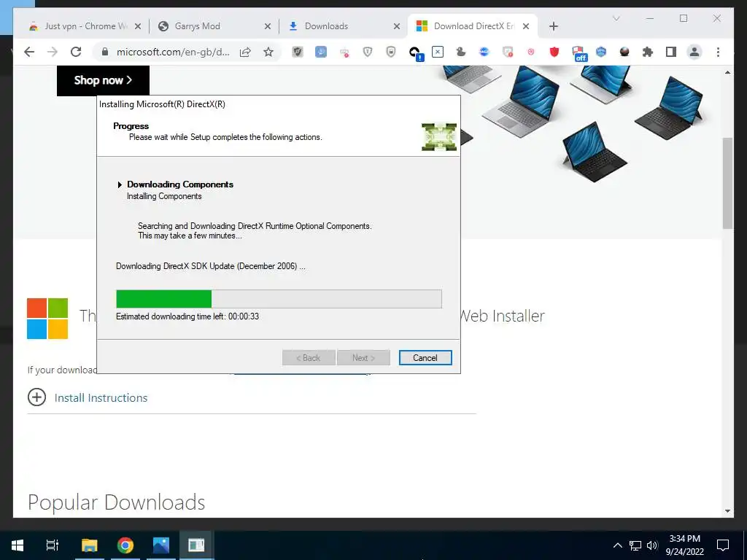Click the disabled Next button in installer

363,357
